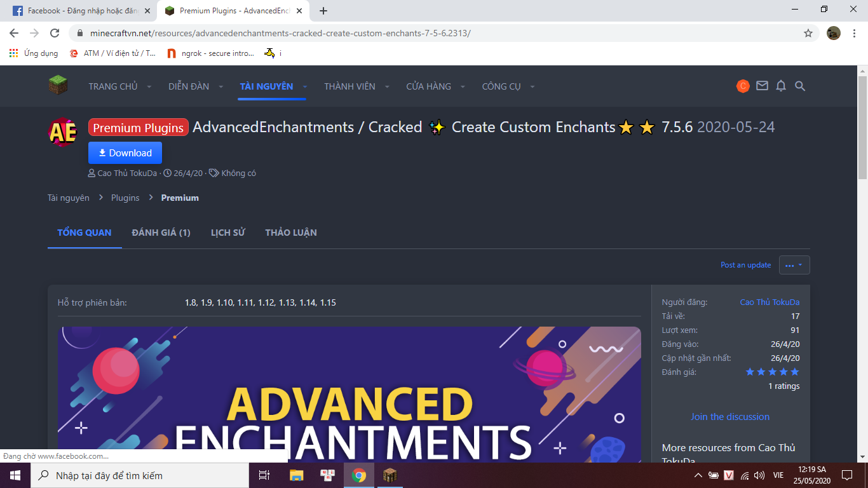The image size is (868, 488).
Task: Expand the TÀI NGUYÊN dropdown arrow
Action: (x=305, y=86)
